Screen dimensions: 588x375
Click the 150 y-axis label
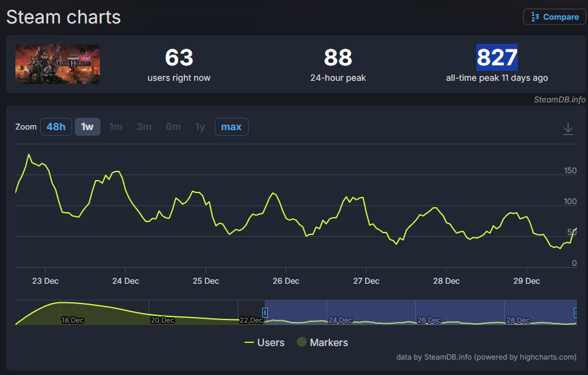coord(570,171)
